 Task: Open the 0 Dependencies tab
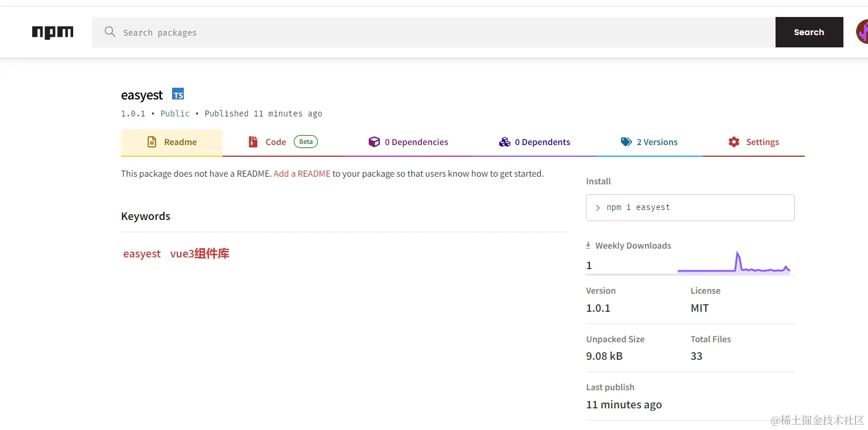[x=408, y=142]
